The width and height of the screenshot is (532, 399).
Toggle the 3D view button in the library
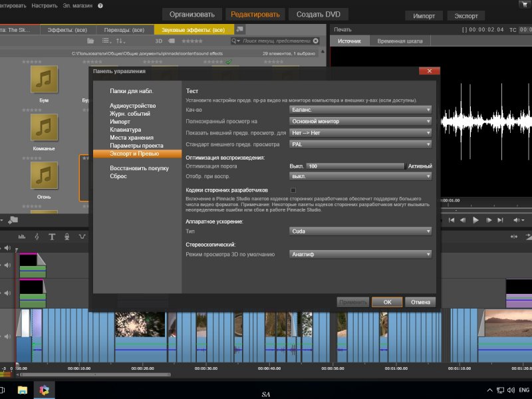coord(159,41)
